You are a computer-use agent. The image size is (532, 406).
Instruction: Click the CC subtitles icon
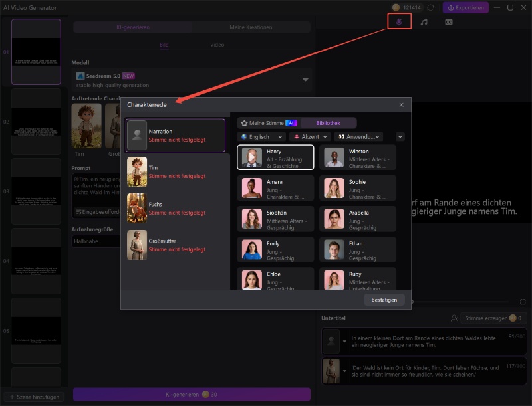click(449, 21)
